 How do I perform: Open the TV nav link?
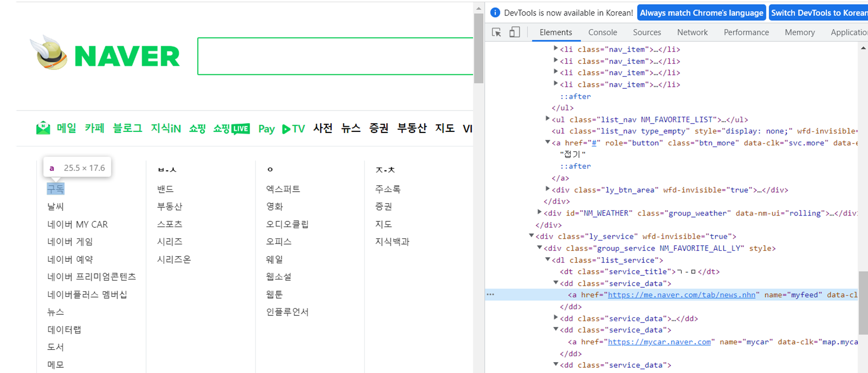coord(293,129)
